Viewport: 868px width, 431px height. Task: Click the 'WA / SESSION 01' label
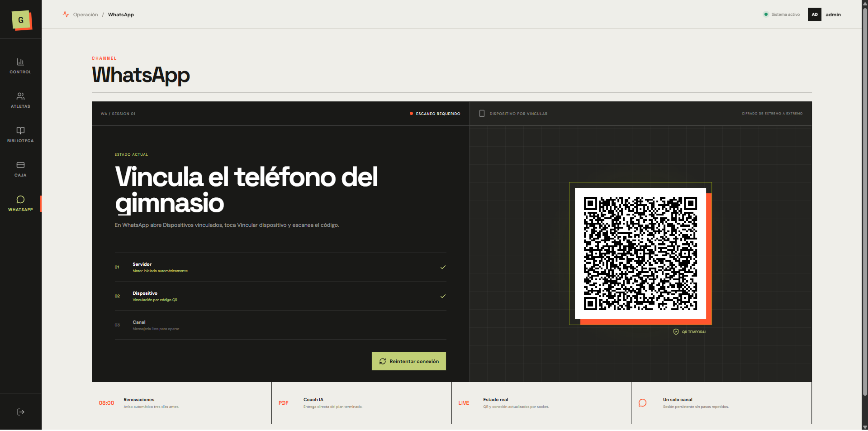coord(118,114)
